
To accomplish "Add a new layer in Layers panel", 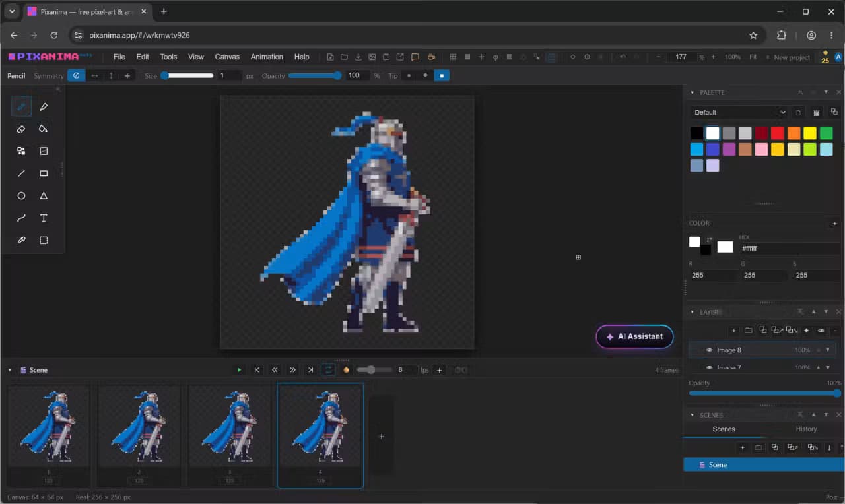I will [733, 331].
